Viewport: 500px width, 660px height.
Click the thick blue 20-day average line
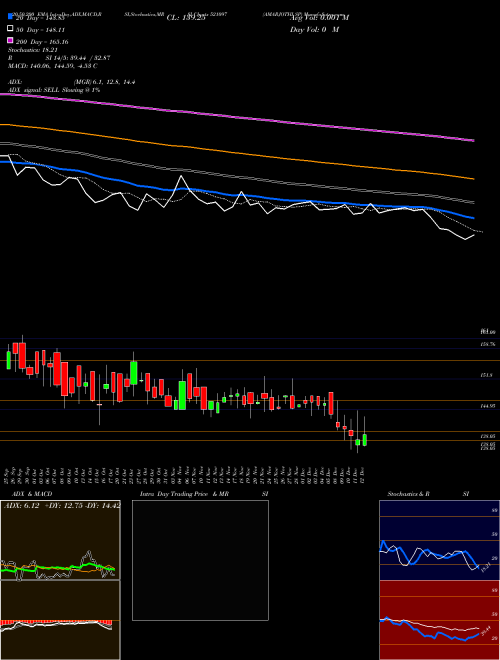pos(237,194)
